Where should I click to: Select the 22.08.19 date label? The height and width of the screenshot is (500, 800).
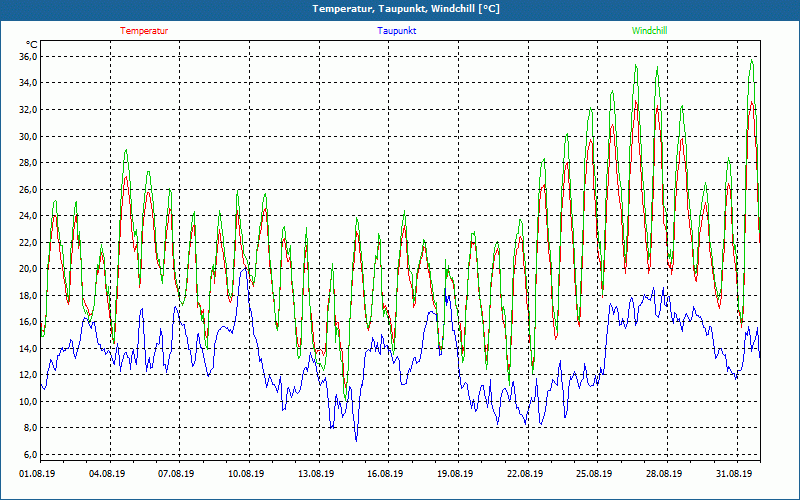pyautogui.click(x=525, y=474)
